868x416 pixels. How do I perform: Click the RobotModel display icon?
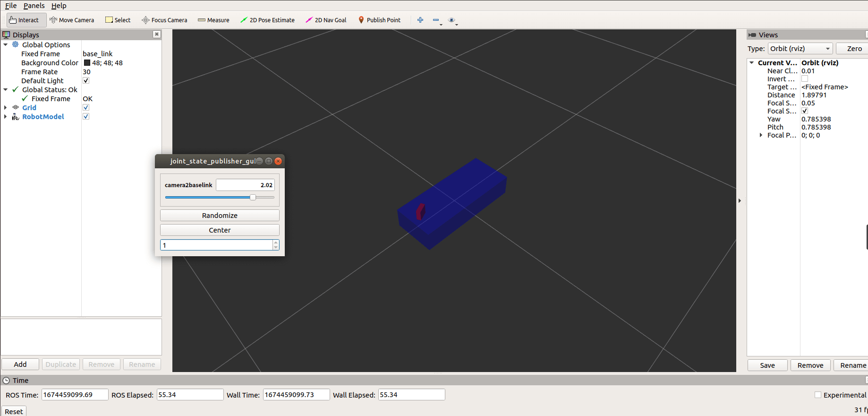(x=16, y=116)
